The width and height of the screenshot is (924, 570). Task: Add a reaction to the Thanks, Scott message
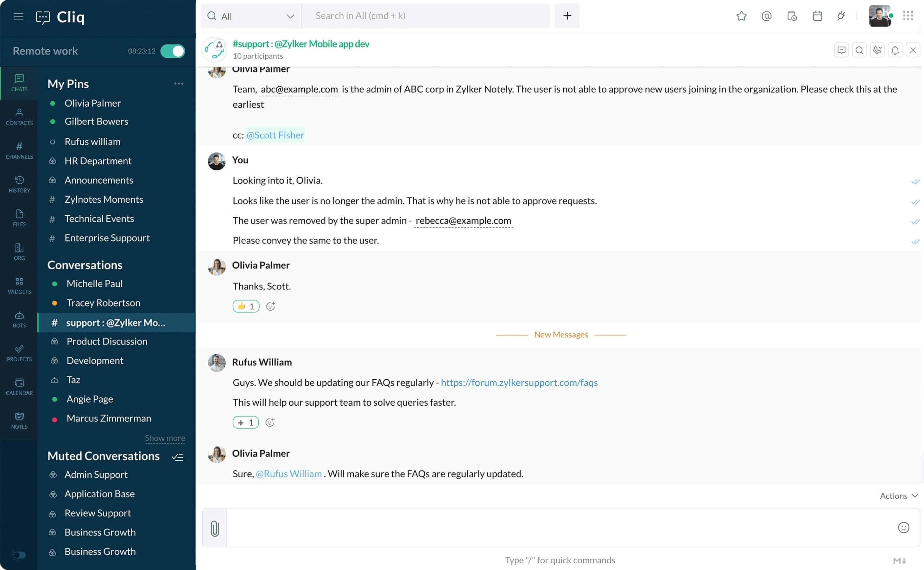click(270, 306)
